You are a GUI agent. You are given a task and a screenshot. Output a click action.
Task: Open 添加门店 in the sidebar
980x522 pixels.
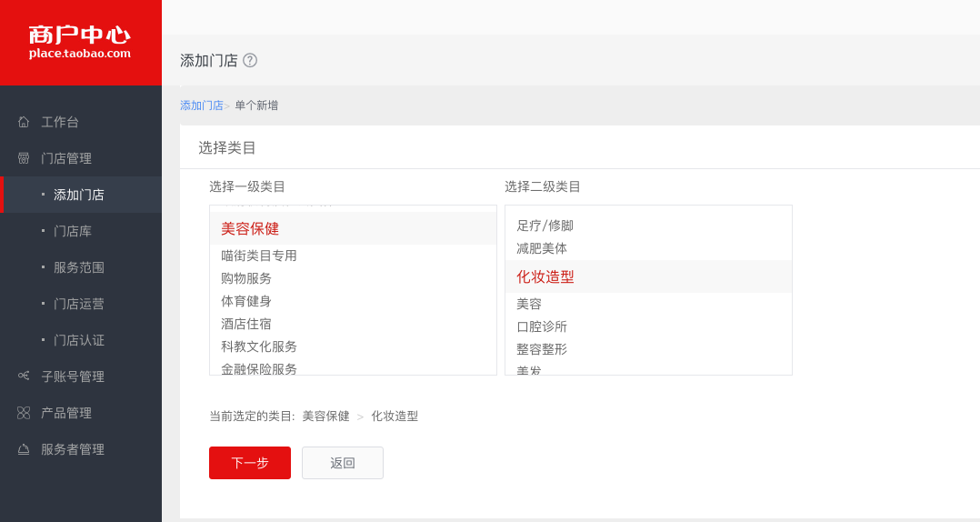click(79, 195)
